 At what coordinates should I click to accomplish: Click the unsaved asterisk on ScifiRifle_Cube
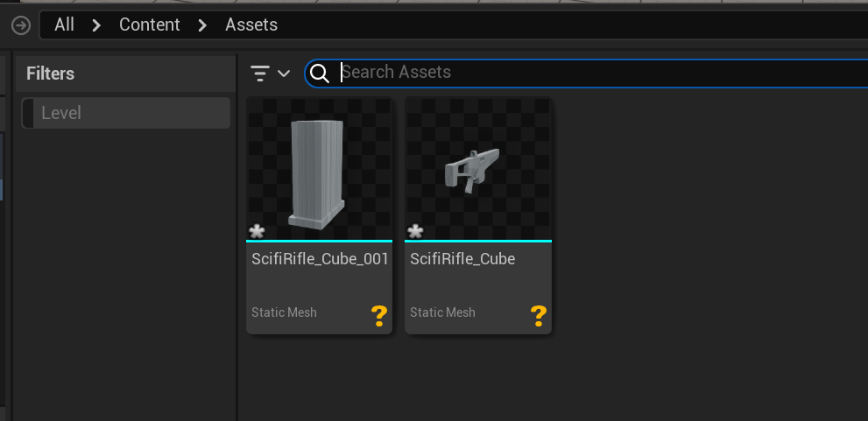pyautogui.click(x=415, y=231)
